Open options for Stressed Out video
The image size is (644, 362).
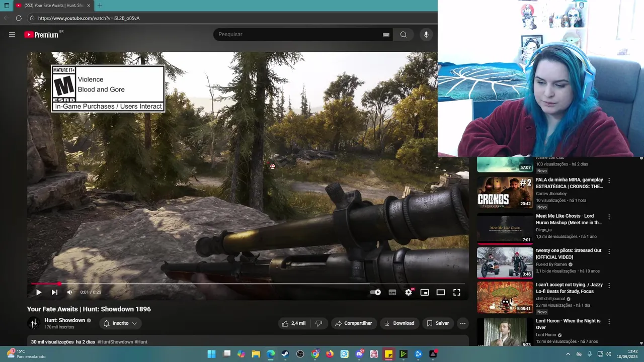coord(609,251)
